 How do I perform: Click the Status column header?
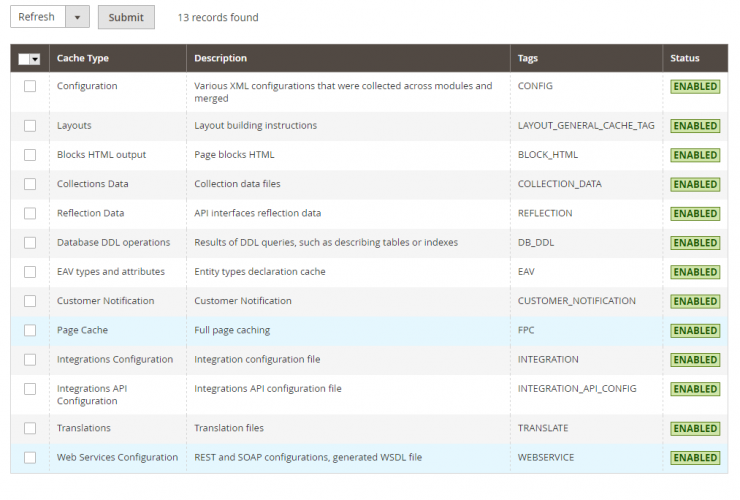click(x=685, y=58)
